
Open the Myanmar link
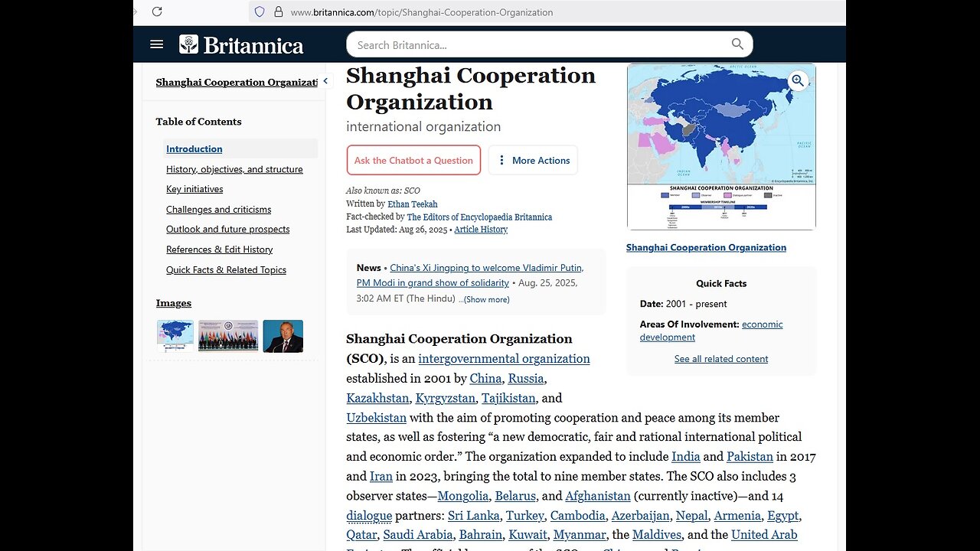580,535
